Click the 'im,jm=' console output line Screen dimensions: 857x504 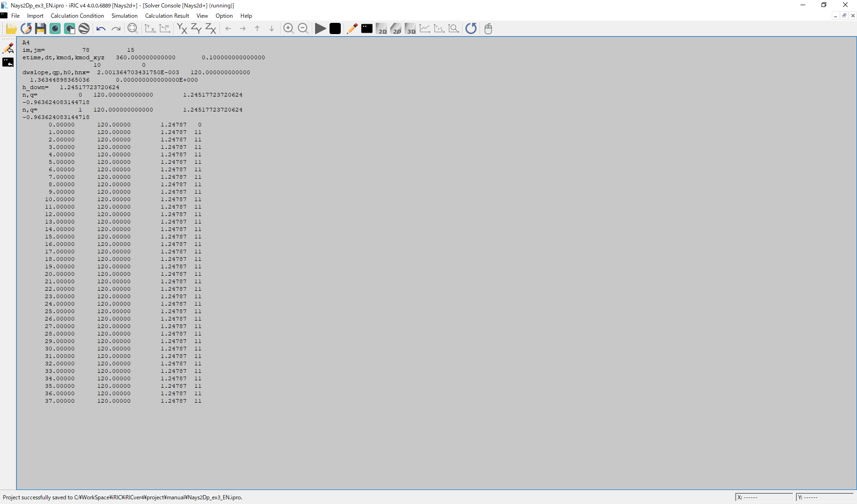coord(78,50)
